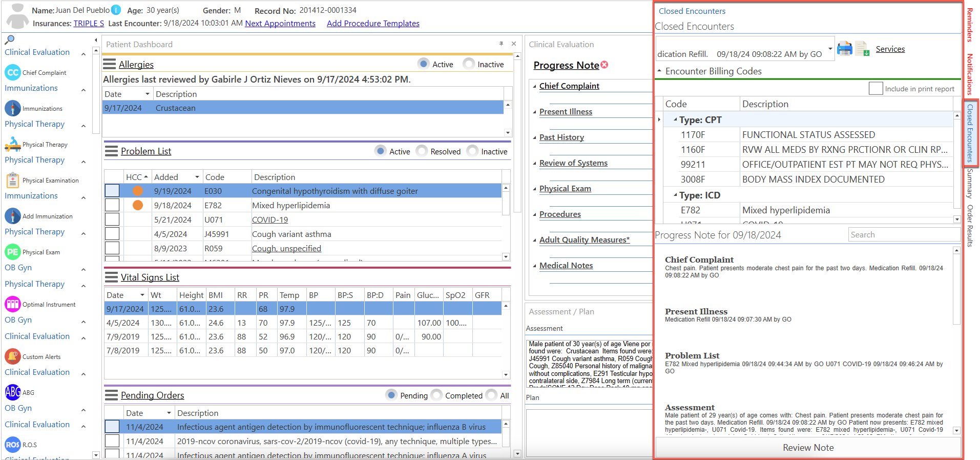The height and width of the screenshot is (460, 980).
Task: Click the search magnifier icon in sidebar
Action: (x=9, y=39)
